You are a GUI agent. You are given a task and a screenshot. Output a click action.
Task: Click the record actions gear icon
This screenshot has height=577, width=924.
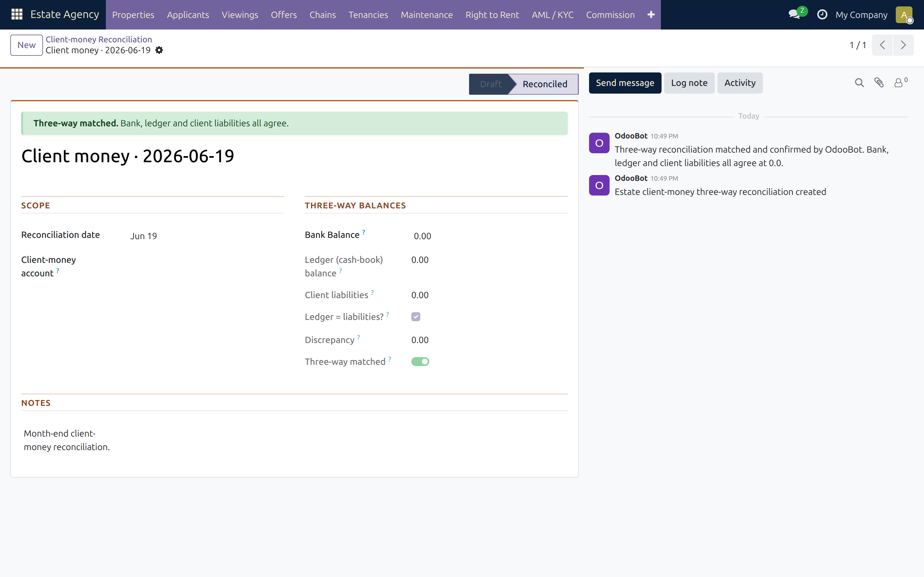[159, 50]
